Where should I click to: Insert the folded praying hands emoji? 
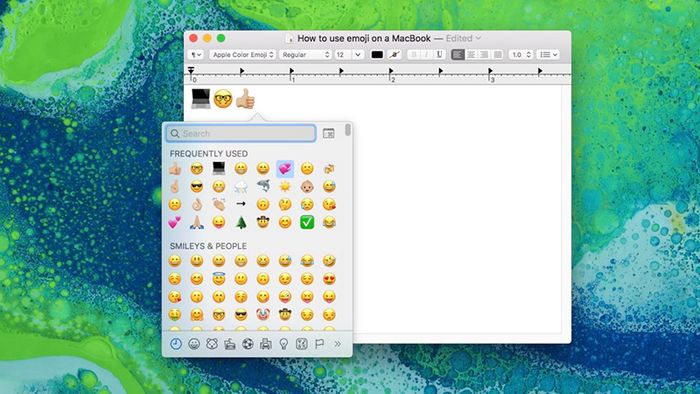[x=197, y=222]
